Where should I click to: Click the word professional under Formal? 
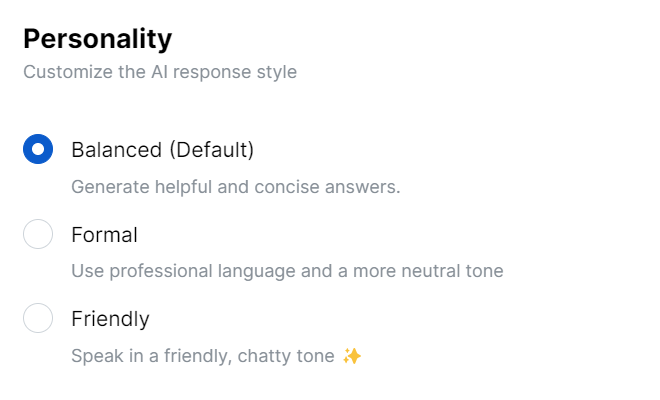pyautogui.click(x=161, y=272)
